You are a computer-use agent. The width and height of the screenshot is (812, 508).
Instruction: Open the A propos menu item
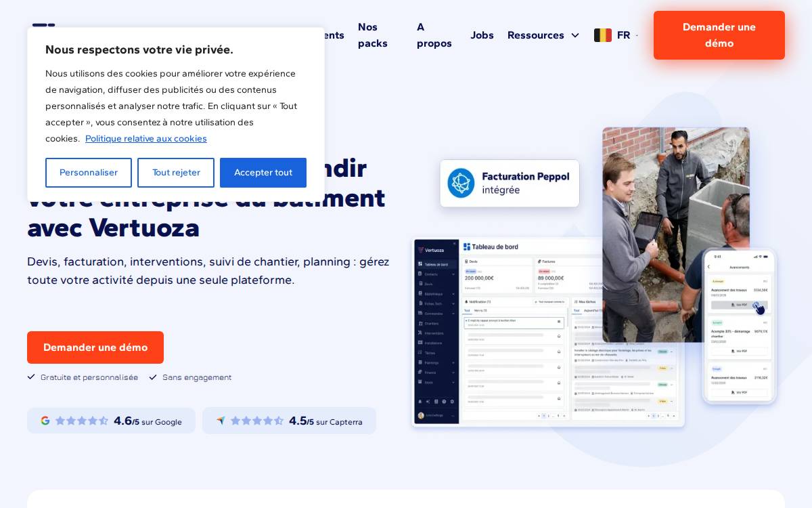(x=434, y=35)
